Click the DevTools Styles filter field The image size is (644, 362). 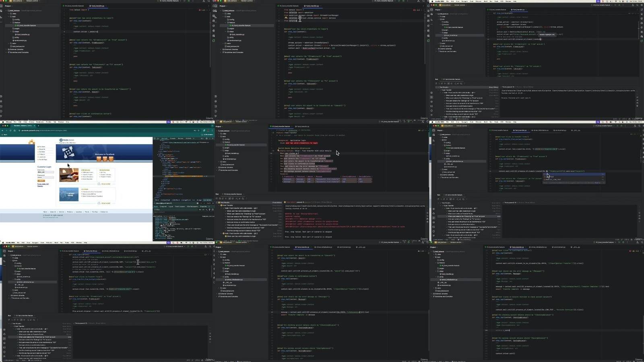[177, 210]
